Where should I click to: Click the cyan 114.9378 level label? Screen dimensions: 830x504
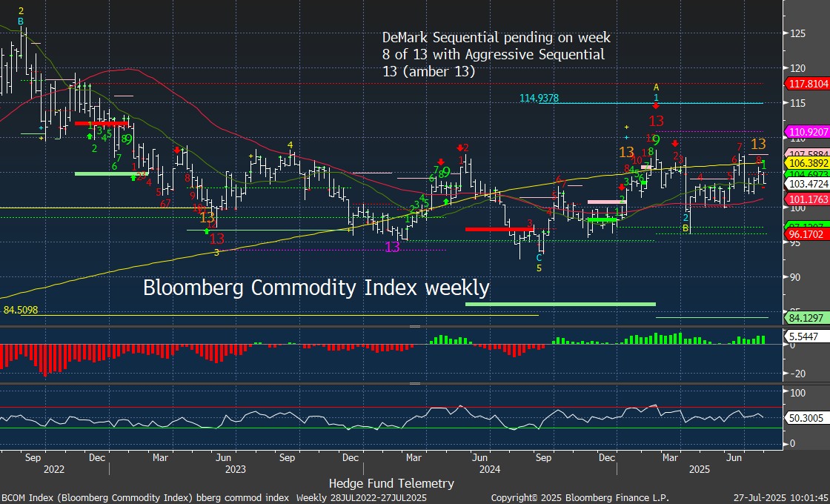point(539,98)
